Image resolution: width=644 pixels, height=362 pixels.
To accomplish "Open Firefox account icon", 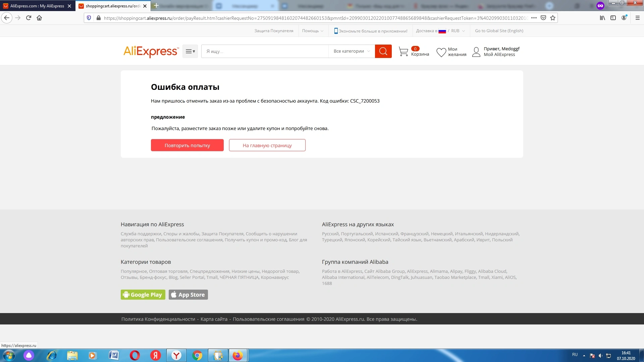I will point(624,18).
